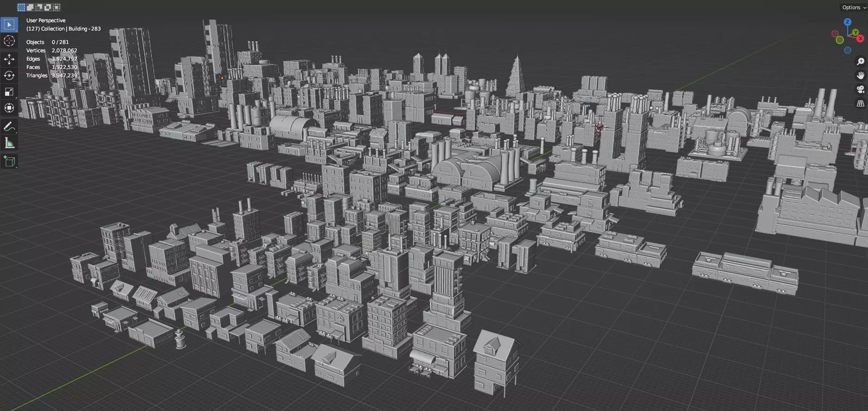The image size is (868, 411).
Task: Snap view to negative X axis
Action: 835,34
